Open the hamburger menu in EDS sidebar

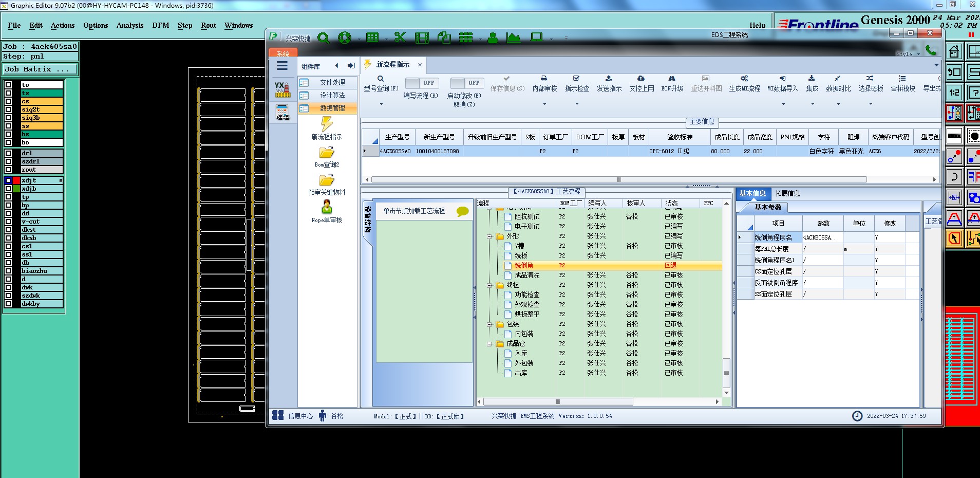tap(282, 66)
